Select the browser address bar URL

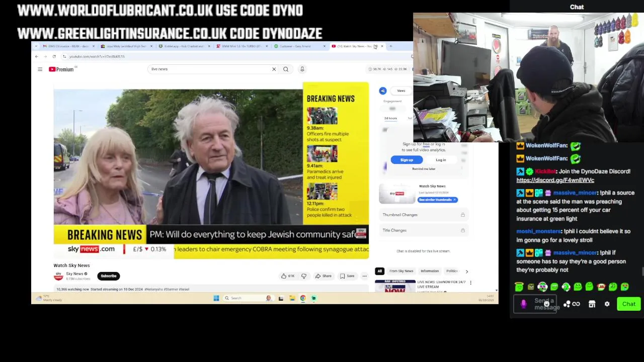pyautogui.click(x=97, y=56)
